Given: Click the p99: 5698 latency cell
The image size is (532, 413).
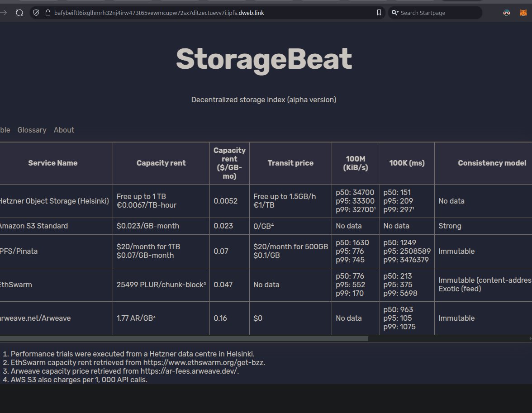Looking at the screenshot, I should (407, 285).
